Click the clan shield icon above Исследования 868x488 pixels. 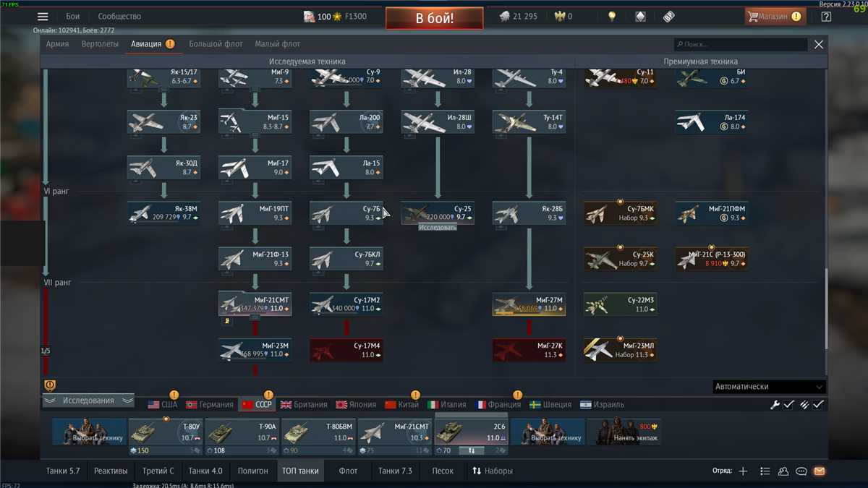[x=50, y=386]
